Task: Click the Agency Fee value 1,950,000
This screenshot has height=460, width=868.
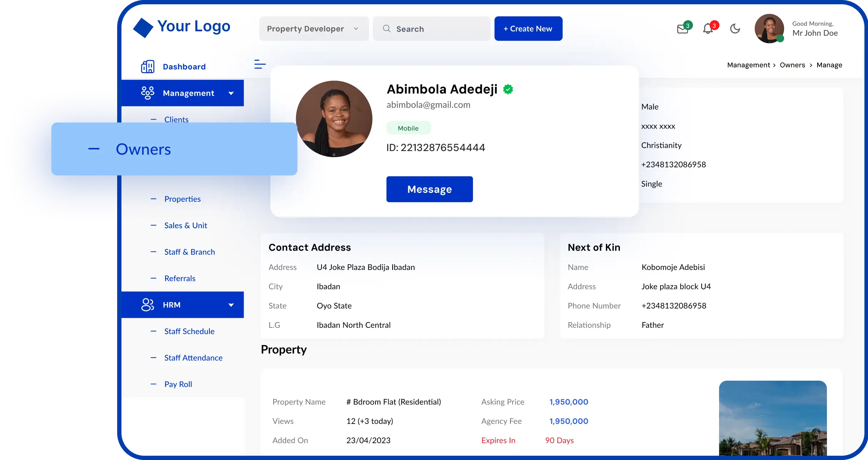Action: pos(569,421)
